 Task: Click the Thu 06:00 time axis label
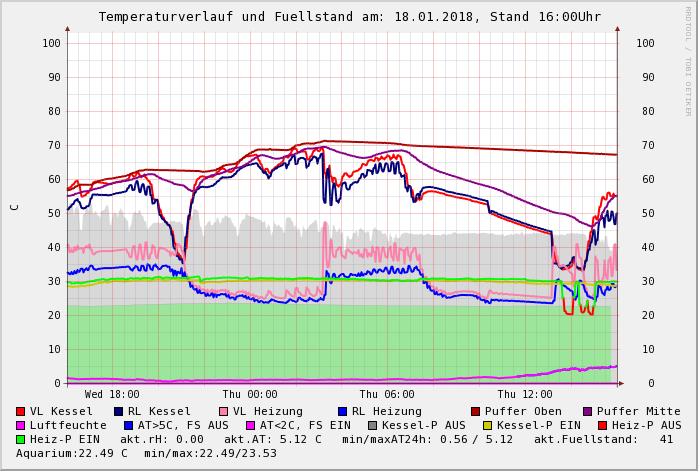point(387,395)
